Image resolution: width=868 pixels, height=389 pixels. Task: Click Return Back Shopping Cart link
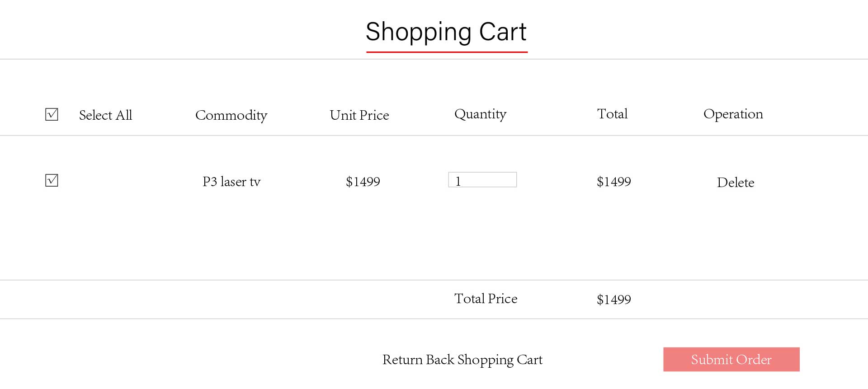point(462,360)
